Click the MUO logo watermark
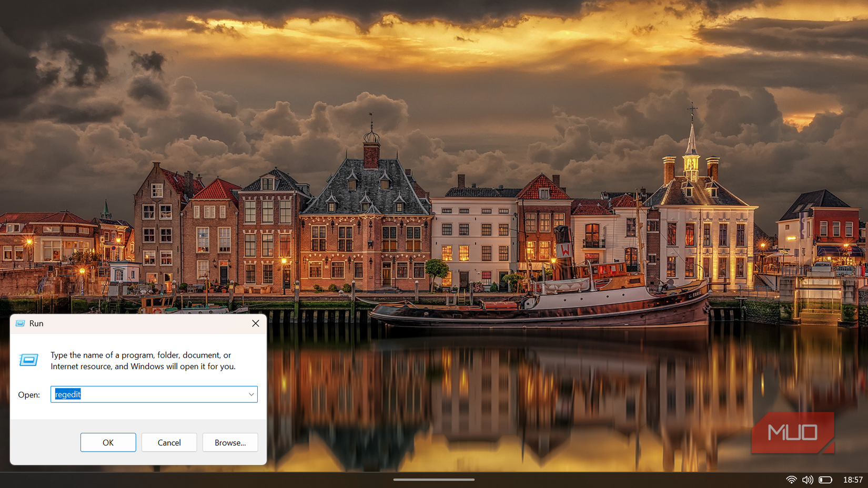 click(792, 432)
